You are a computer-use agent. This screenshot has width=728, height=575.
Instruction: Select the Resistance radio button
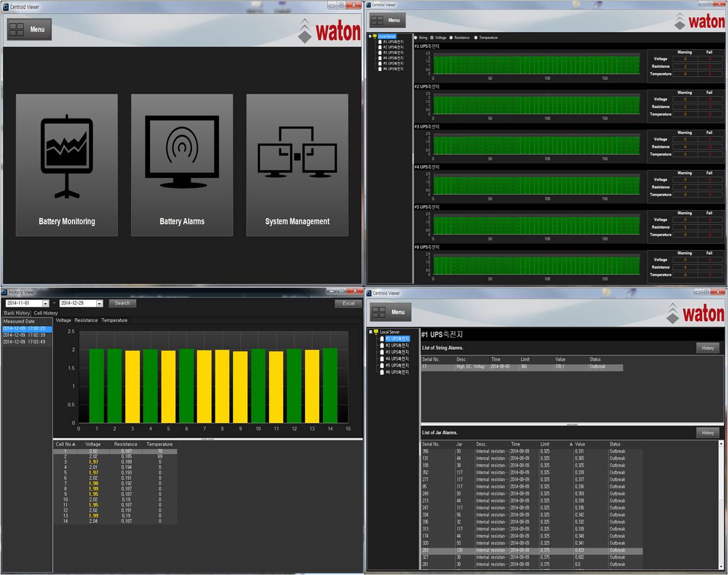451,38
